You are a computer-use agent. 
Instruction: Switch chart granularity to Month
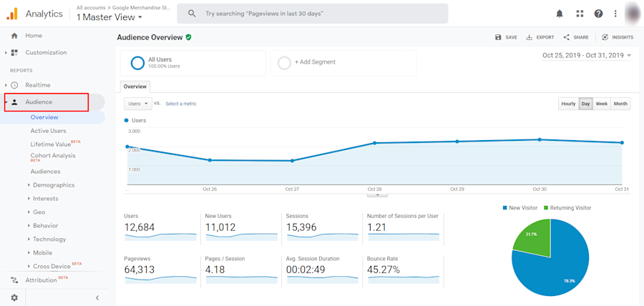pos(620,104)
